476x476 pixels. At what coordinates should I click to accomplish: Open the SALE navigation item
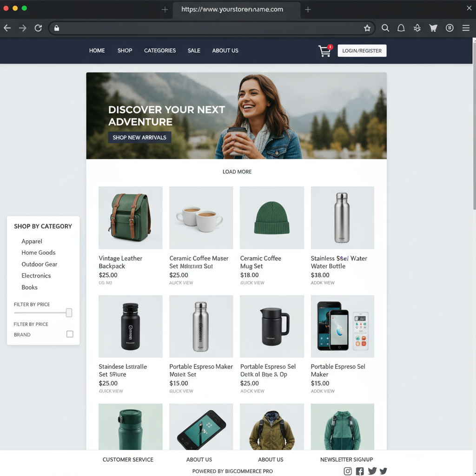pos(194,51)
